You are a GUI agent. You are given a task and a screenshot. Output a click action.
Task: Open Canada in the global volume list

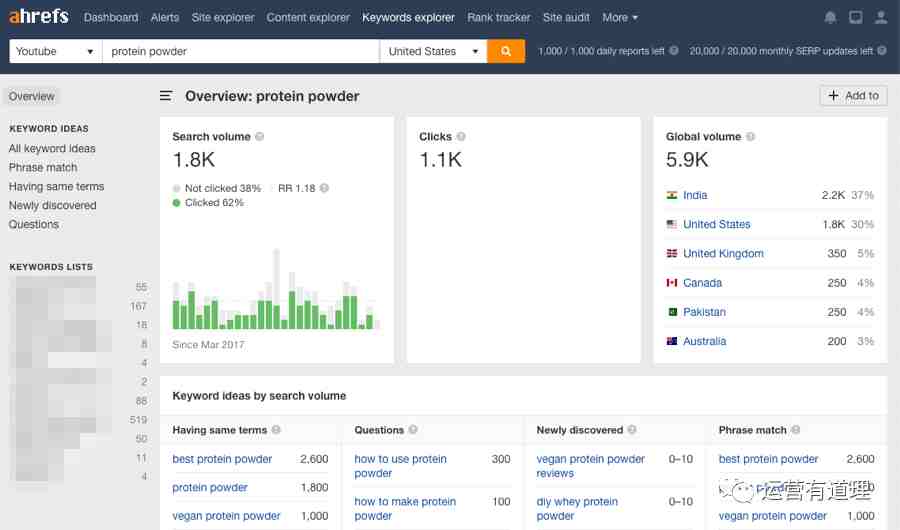pos(703,283)
